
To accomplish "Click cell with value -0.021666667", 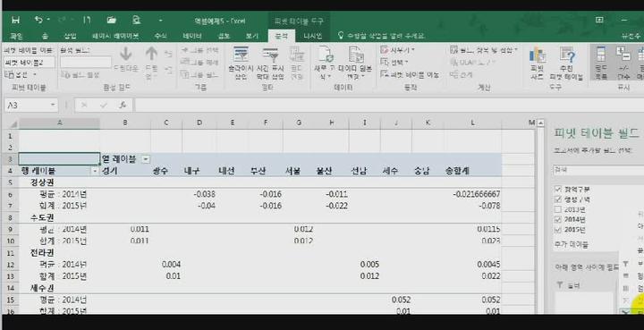I will pyautogui.click(x=473, y=194).
